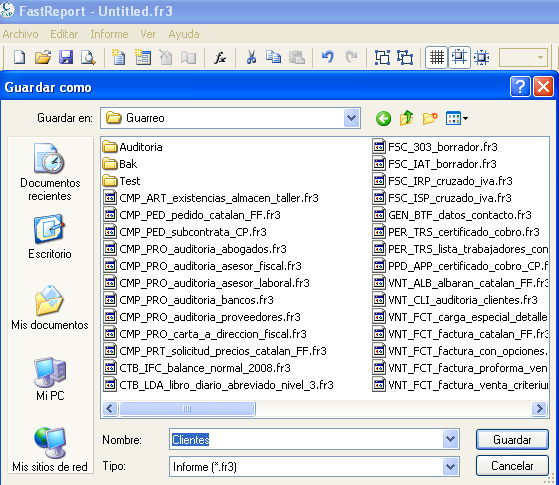Toggle the Align to grid button
This screenshot has width=559, height=485.
459,57
